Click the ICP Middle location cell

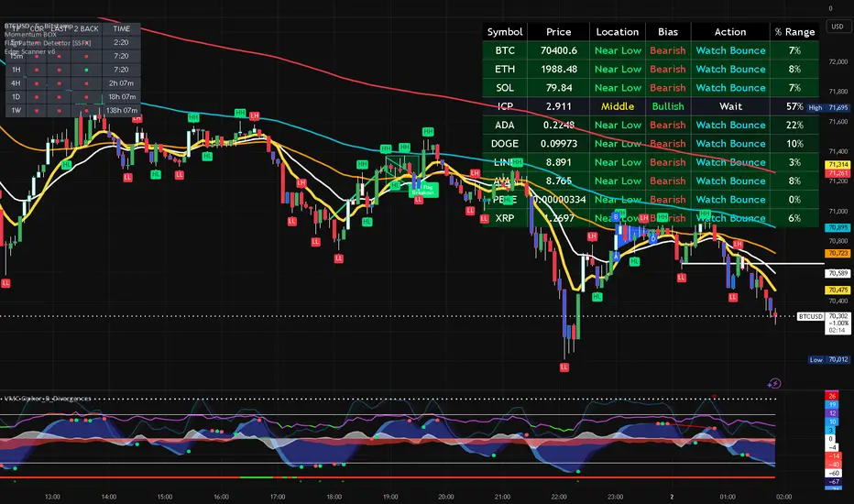pyautogui.click(x=617, y=106)
